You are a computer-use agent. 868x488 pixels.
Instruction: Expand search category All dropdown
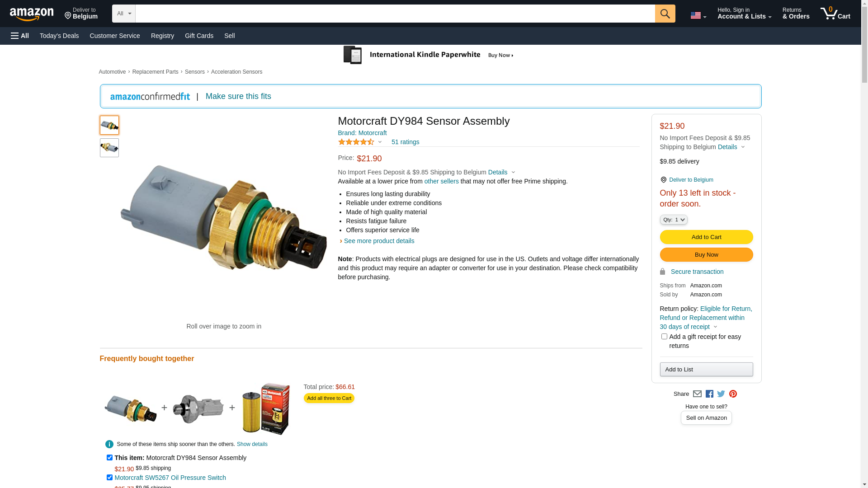pyautogui.click(x=123, y=14)
